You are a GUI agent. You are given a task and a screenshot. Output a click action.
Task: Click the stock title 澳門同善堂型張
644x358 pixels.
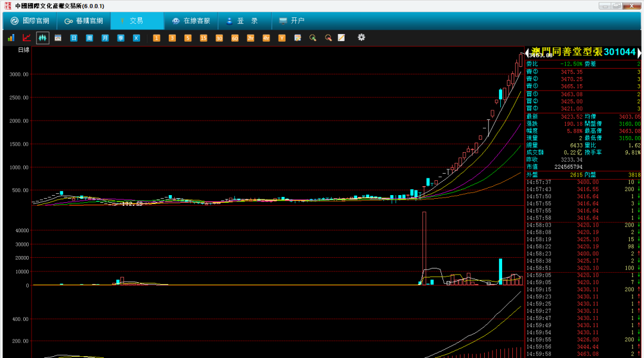tap(567, 52)
